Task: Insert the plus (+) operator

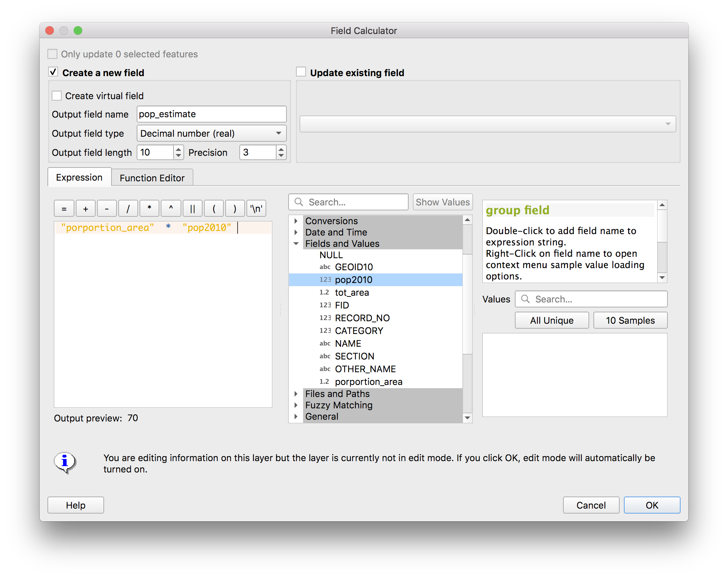Action: [85, 209]
